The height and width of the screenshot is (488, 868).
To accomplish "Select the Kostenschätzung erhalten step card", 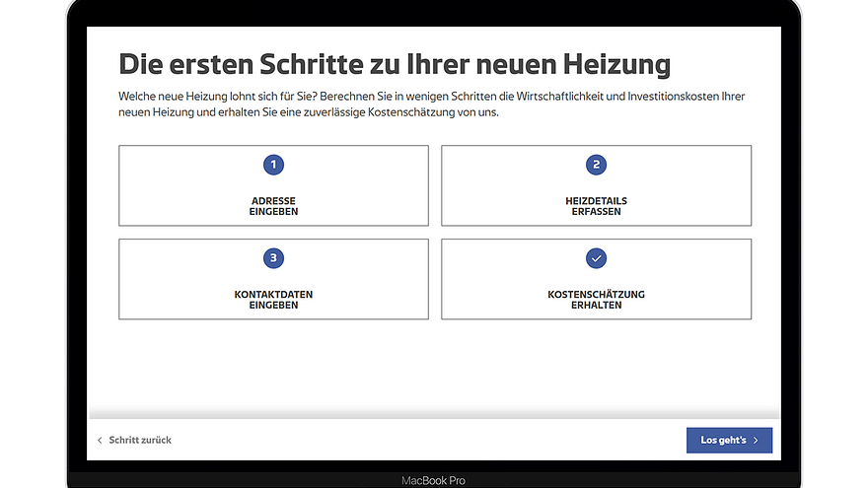I will (596, 279).
